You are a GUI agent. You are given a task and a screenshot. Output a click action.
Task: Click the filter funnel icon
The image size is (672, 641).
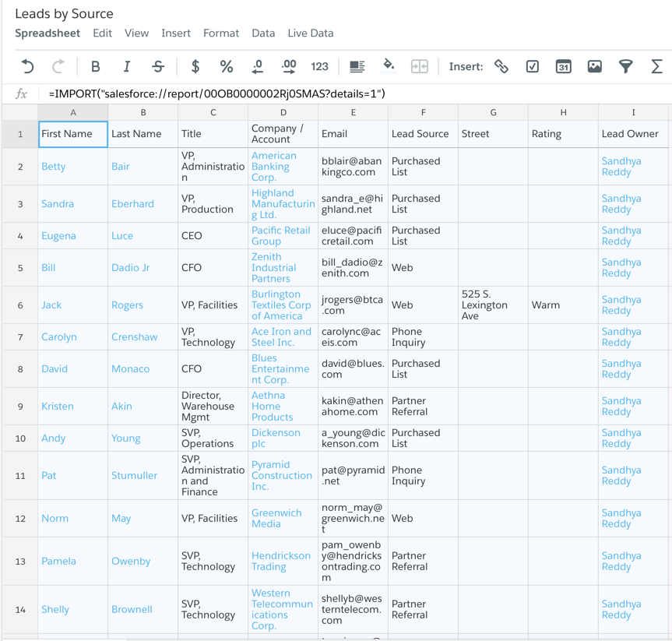pyautogui.click(x=626, y=66)
